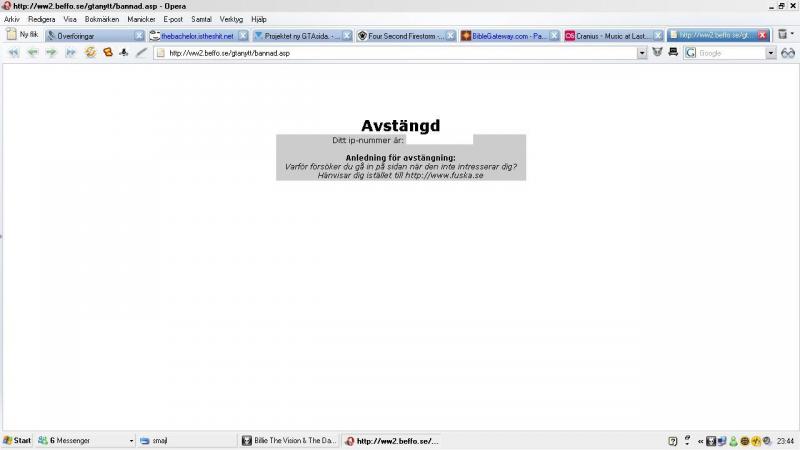The image size is (800, 450).
Task: Open the Manicker menu
Action: click(141, 19)
